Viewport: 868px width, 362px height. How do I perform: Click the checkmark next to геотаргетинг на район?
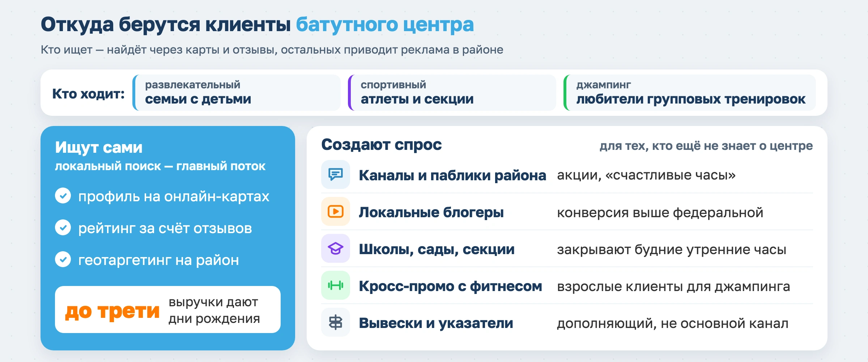(63, 259)
